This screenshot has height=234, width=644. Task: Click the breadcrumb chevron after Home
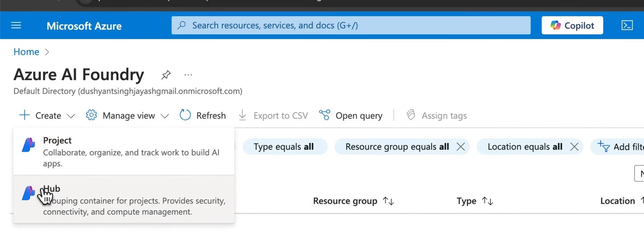pyautogui.click(x=47, y=52)
